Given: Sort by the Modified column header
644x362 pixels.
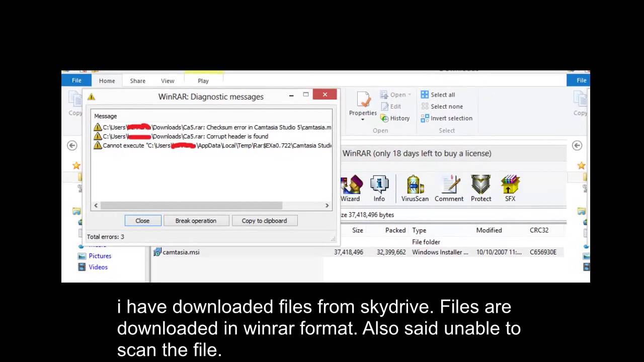Looking at the screenshot, I should click(489, 230).
